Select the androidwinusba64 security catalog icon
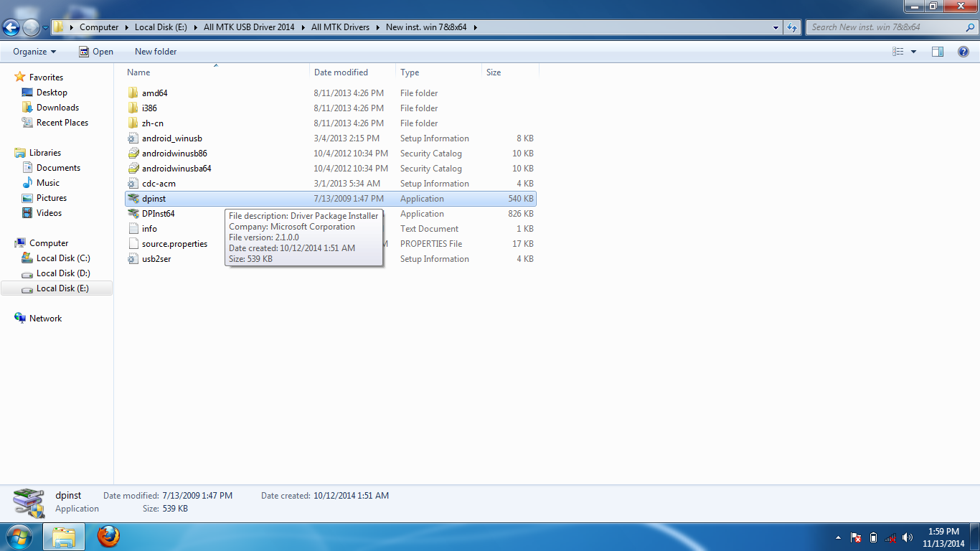The image size is (980, 551). coord(133,169)
